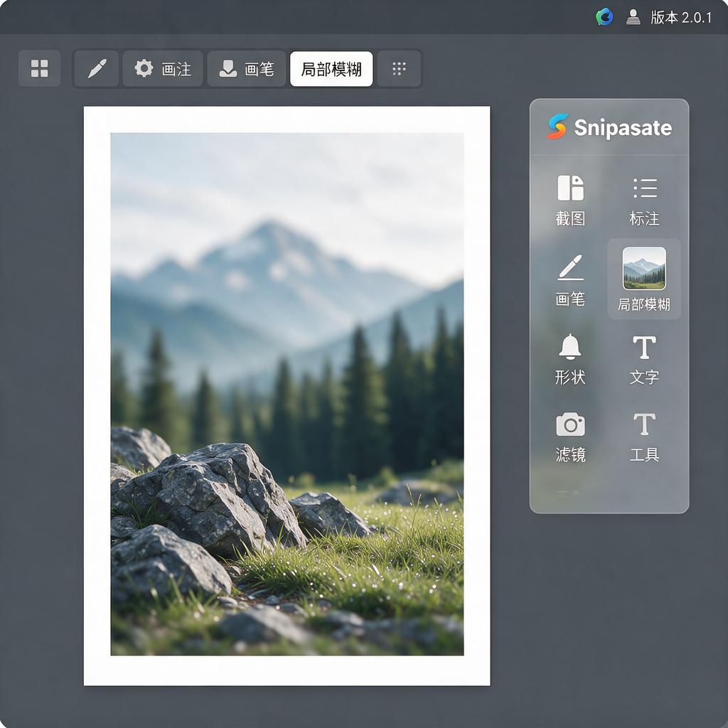Click the Snipasate title text
Viewport: 728px width, 728px height.
click(x=623, y=127)
